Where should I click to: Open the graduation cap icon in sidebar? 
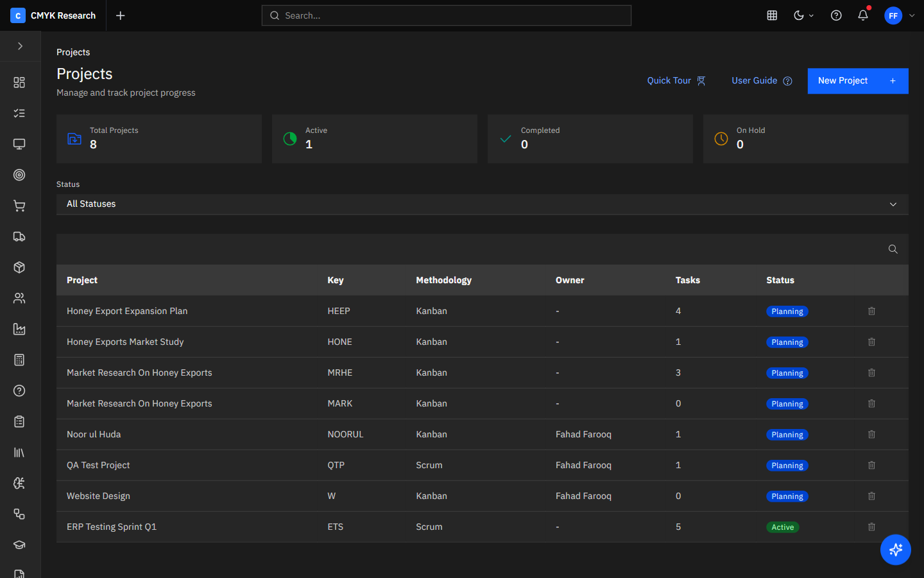tap(19, 545)
